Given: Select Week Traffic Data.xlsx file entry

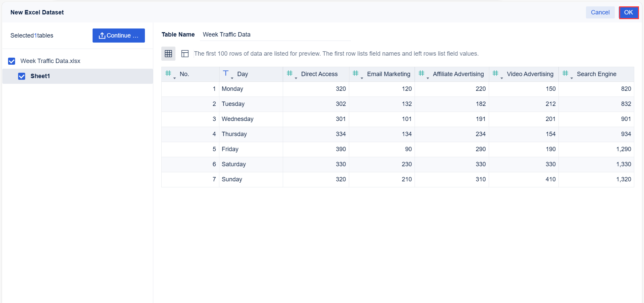Looking at the screenshot, I should (x=50, y=61).
